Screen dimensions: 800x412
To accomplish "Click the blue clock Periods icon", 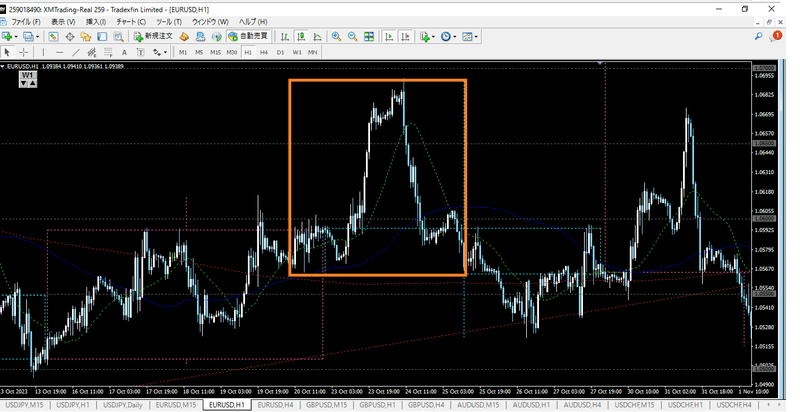I will 446,36.
